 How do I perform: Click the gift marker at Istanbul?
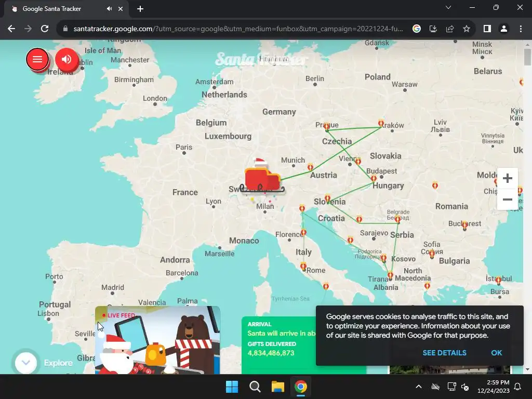(x=498, y=280)
